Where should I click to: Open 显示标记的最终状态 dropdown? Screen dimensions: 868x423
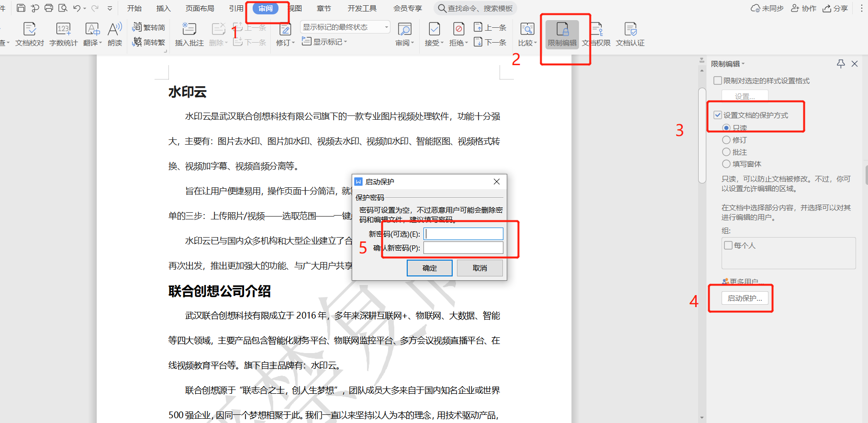point(345,27)
